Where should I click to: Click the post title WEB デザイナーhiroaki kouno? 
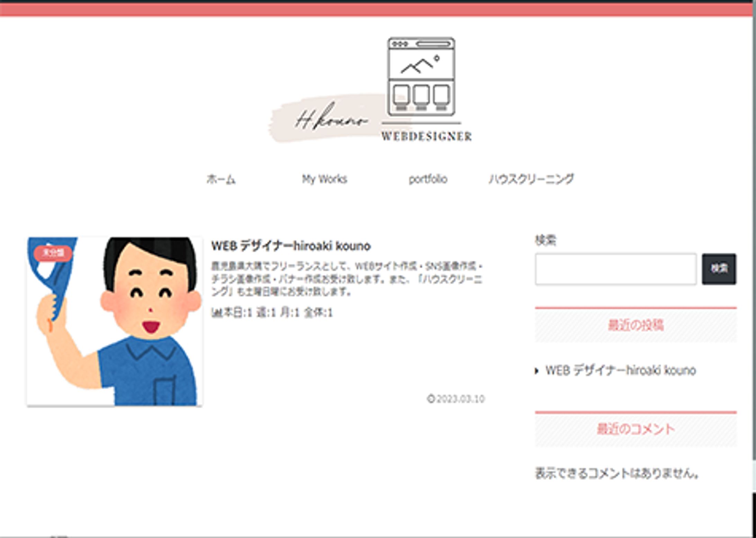click(x=291, y=246)
